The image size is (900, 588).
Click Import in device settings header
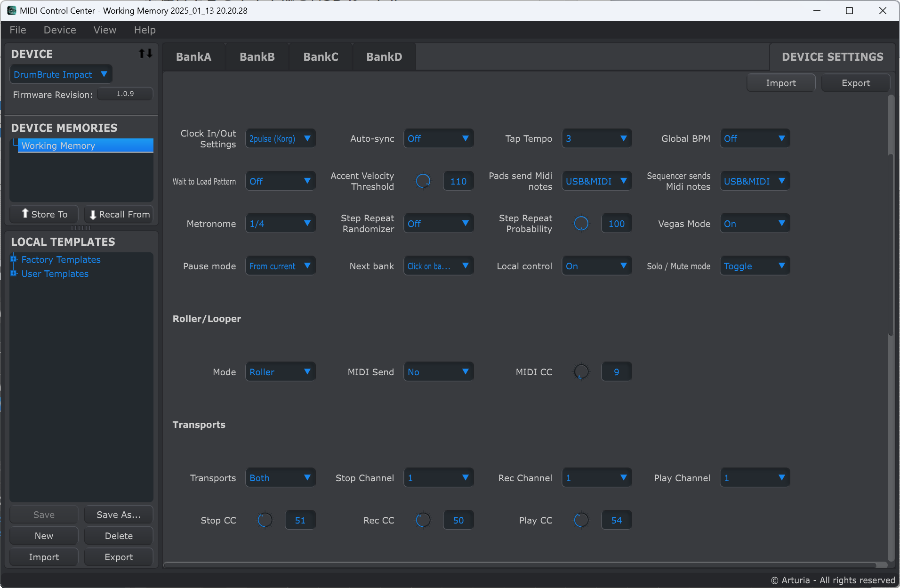(781, 83)
